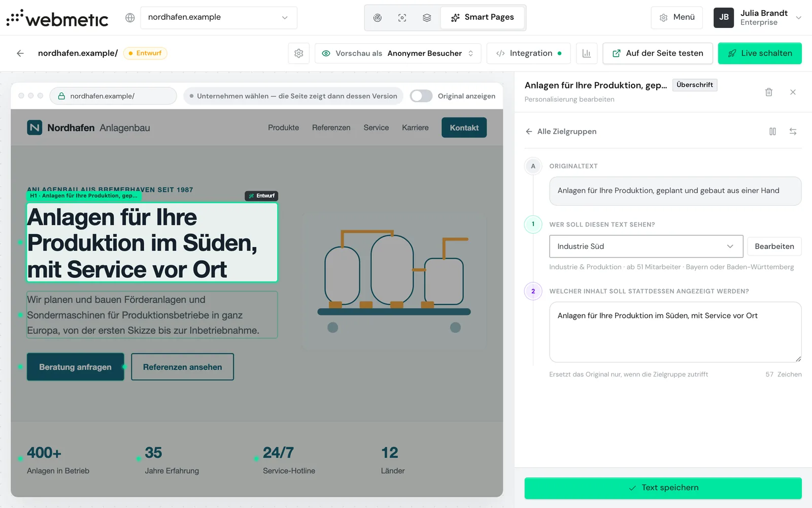Image resolution: width=812 pixels, height=508 pixels.
Task: Click the columns compare icon
Action: coord(772,132)
